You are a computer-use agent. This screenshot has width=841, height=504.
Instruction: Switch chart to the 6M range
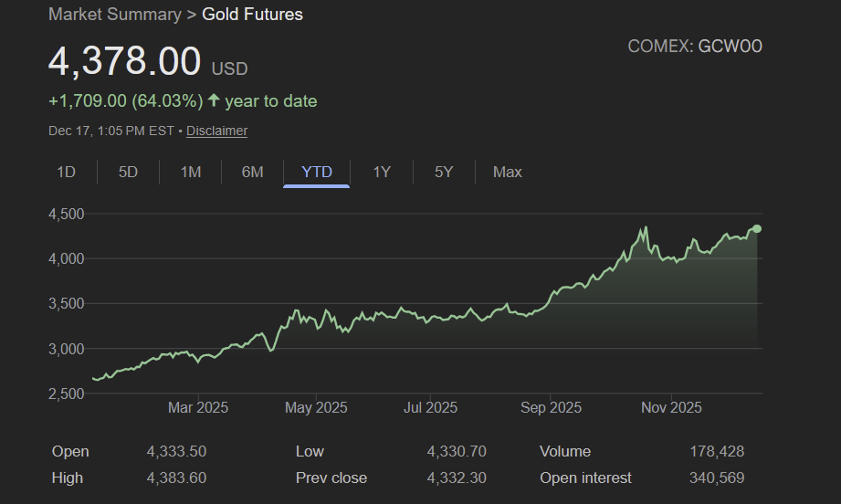coord(252,172)
